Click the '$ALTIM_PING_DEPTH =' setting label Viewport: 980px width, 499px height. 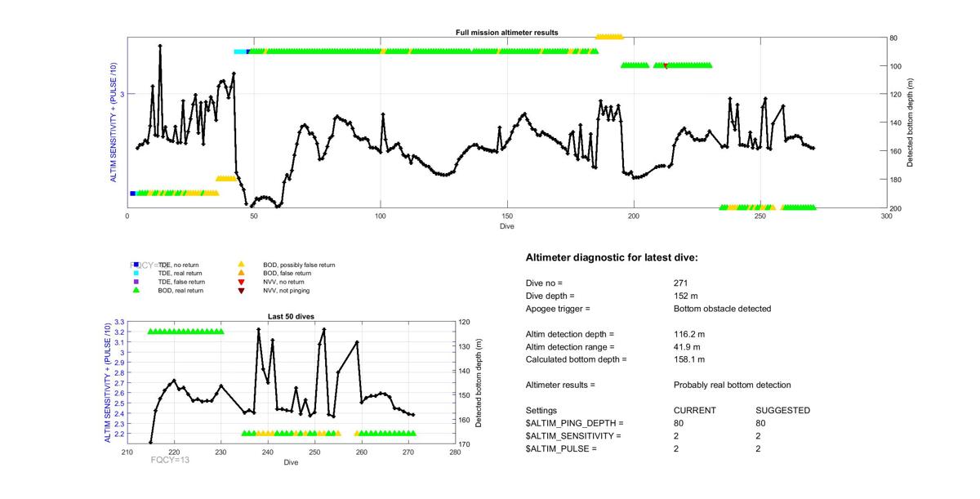click(x=575, y=423)
